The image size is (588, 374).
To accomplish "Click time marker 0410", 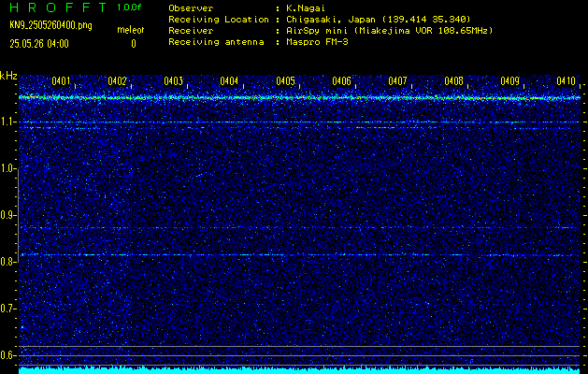I will [566, 81].
